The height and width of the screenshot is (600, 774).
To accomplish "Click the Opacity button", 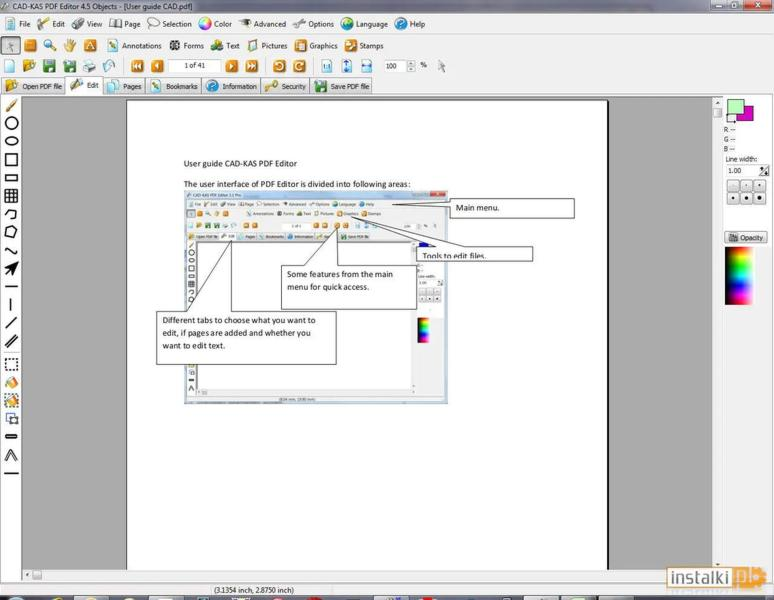I will (x=746, y=237).
